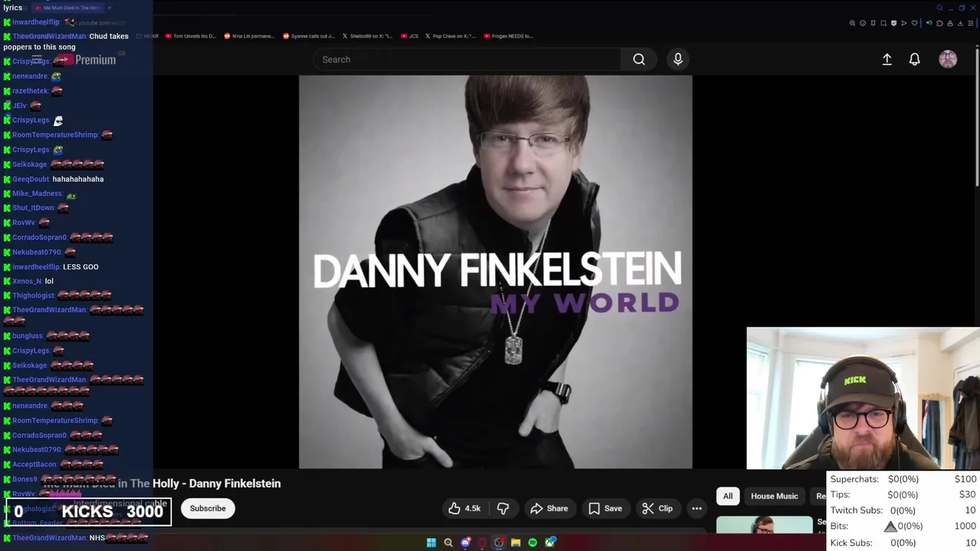Open the 'Syanne calls out J...' bookmark
Viewport: 980px width, 551px height.
tap(309, 36)
